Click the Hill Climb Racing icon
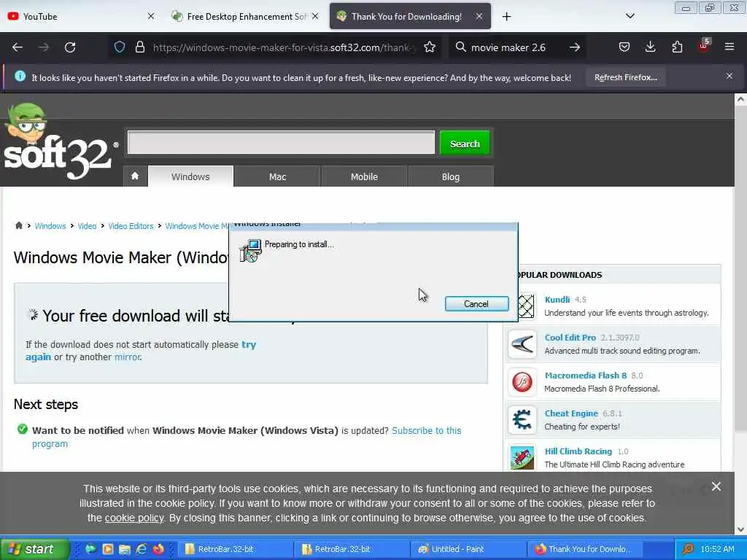 point(522,458)
